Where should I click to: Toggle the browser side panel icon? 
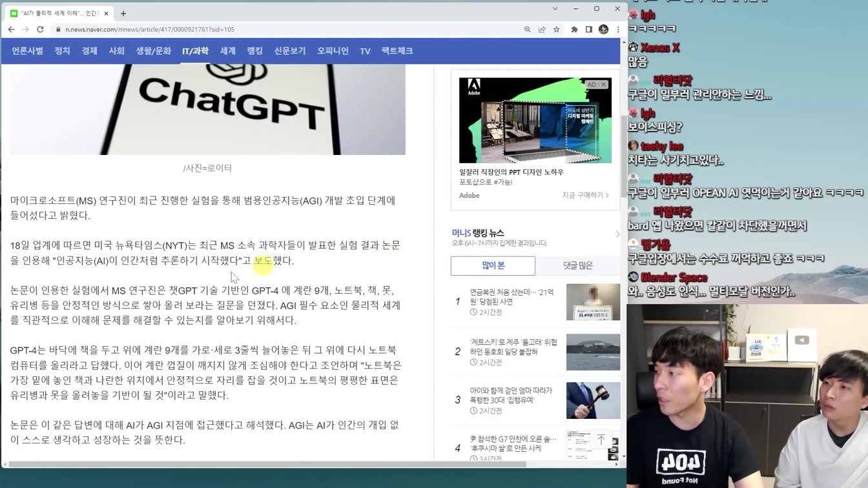coord(589,29)
